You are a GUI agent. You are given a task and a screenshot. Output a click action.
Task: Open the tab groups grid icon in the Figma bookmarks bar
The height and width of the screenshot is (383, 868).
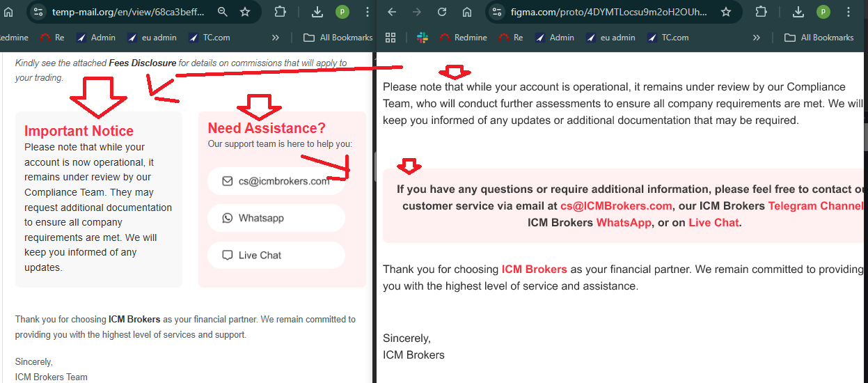click(390, 38)
